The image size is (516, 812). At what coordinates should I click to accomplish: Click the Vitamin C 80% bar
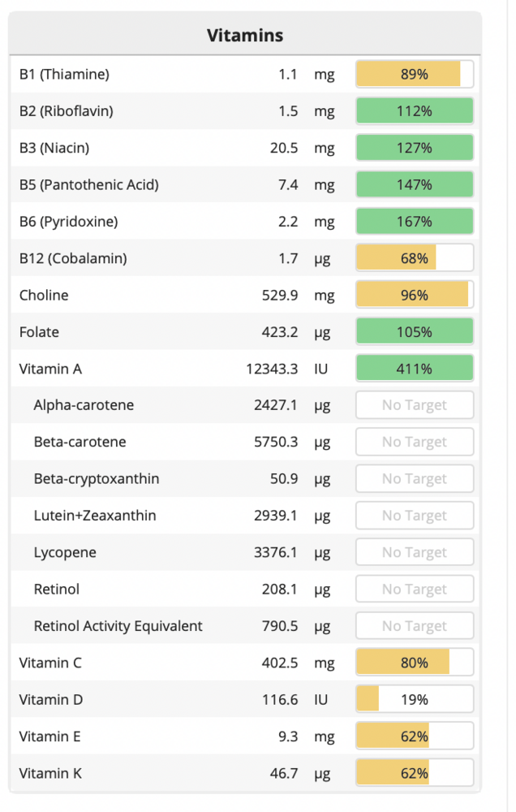click(x=414, y=663)
